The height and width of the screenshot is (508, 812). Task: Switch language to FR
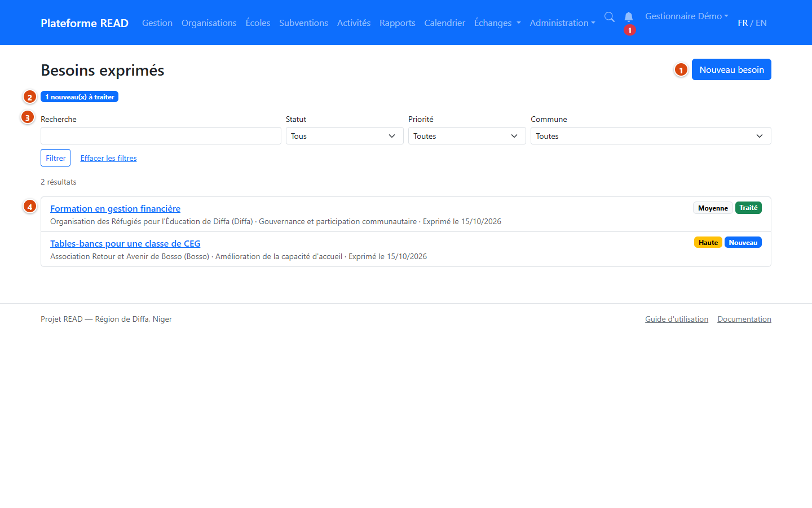(x=743, y=23)
